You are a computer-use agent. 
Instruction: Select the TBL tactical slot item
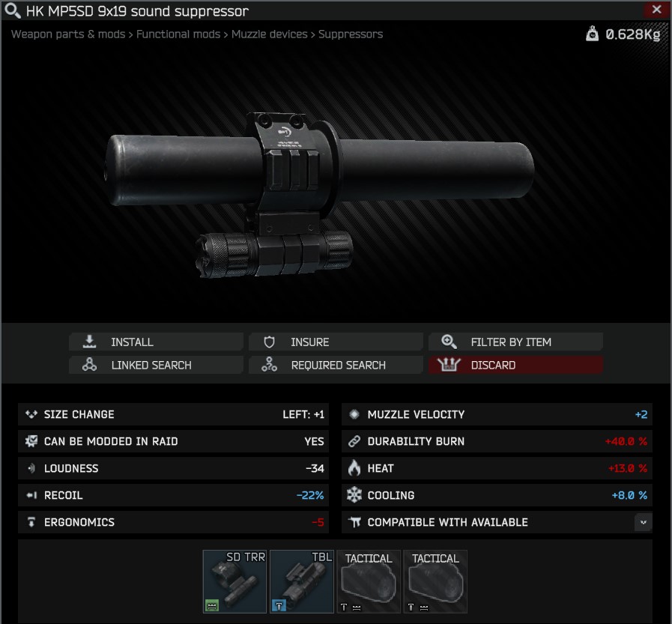302,581
